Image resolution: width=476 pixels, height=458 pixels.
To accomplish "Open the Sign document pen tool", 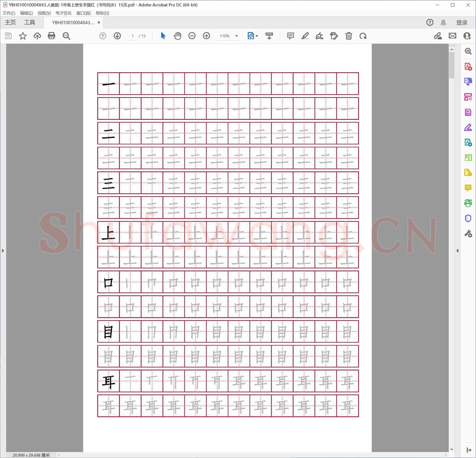I will 320,36.
